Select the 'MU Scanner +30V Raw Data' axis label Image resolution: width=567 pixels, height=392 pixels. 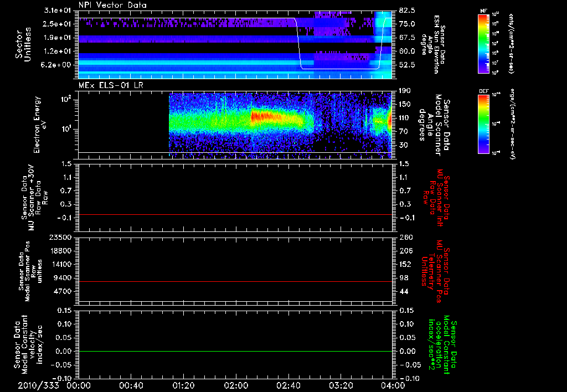tap(35, 198)
